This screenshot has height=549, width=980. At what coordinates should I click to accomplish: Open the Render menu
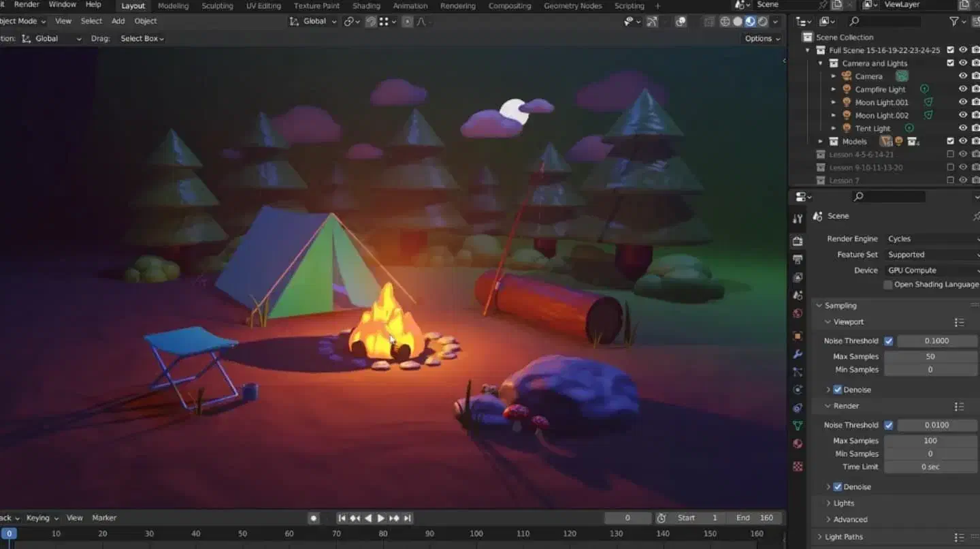(x=27, y=5)
